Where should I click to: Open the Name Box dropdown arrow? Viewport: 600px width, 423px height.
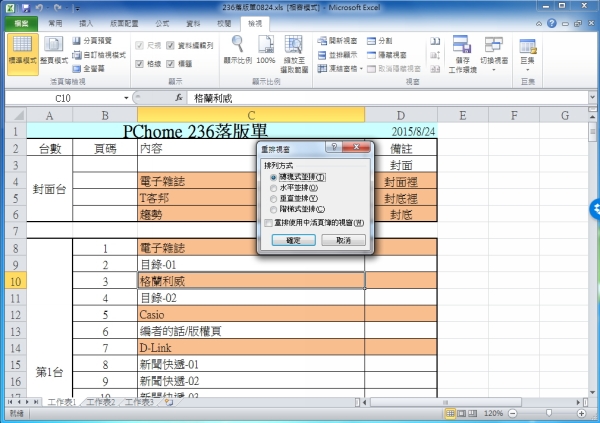[127, 98]
